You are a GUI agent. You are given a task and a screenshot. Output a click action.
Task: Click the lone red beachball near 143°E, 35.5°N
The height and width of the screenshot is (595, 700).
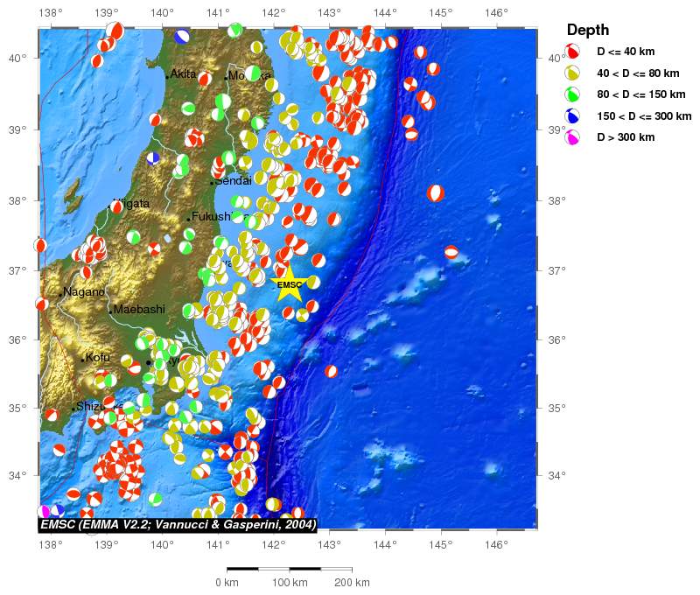[x=331, y=371]
